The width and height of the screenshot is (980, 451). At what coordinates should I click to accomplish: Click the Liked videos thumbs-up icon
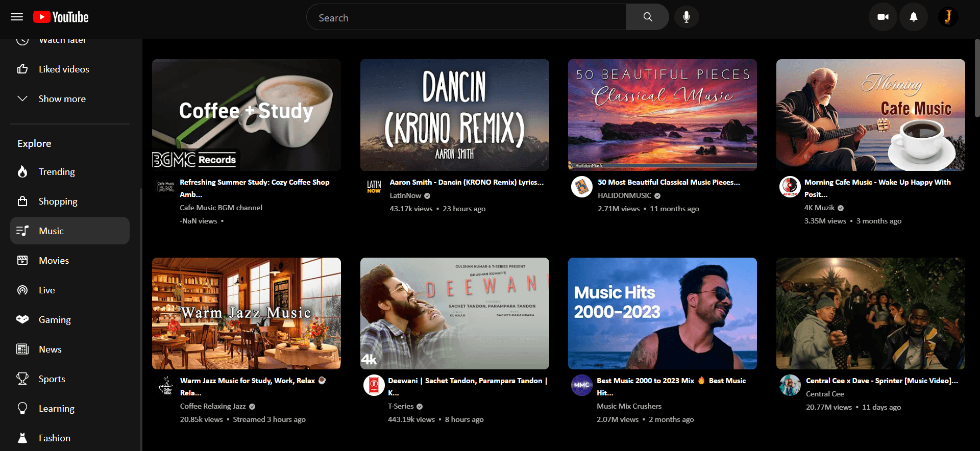click(x=22, y=69)
